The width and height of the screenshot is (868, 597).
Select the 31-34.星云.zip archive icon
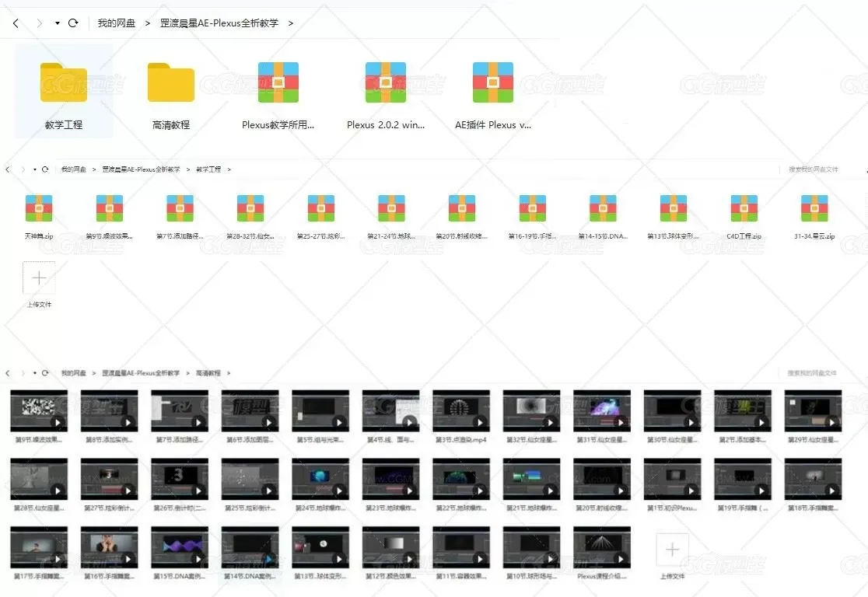(814, 208)
